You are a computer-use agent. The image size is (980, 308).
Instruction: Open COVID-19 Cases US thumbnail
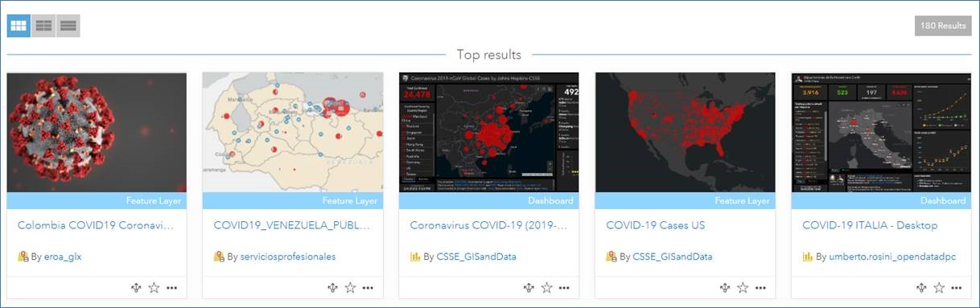tap(686, 133)
